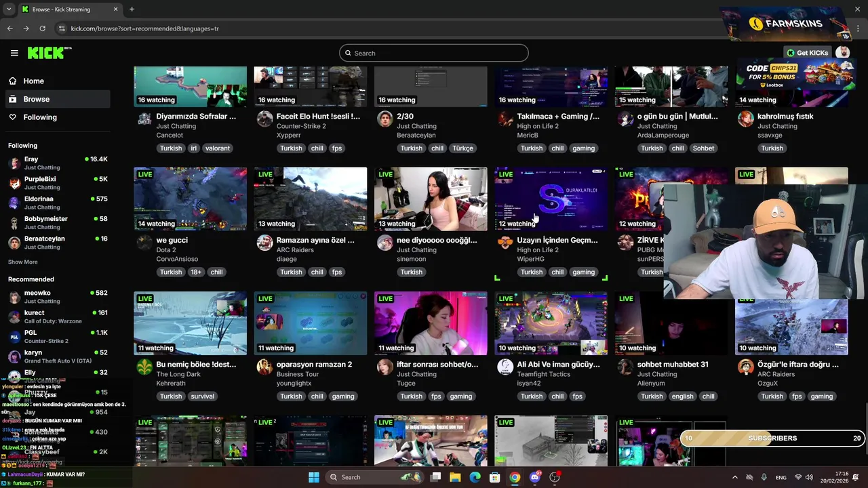Click valorant tag under Cancelot
This screenshot has width=868, height=488.
point(218,148)
